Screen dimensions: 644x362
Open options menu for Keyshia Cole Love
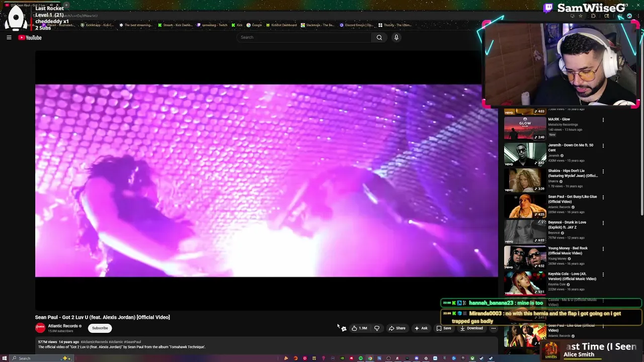click(603, 275)
